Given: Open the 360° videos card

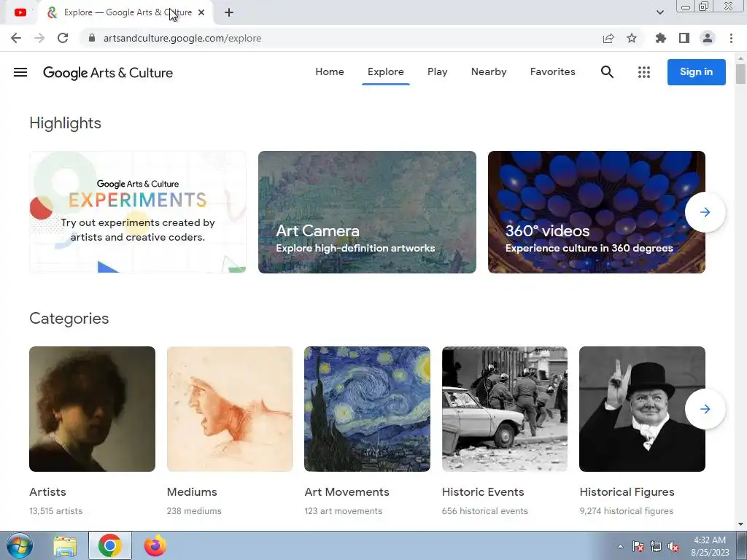Looking at the screenshot, I should (597, 212).
